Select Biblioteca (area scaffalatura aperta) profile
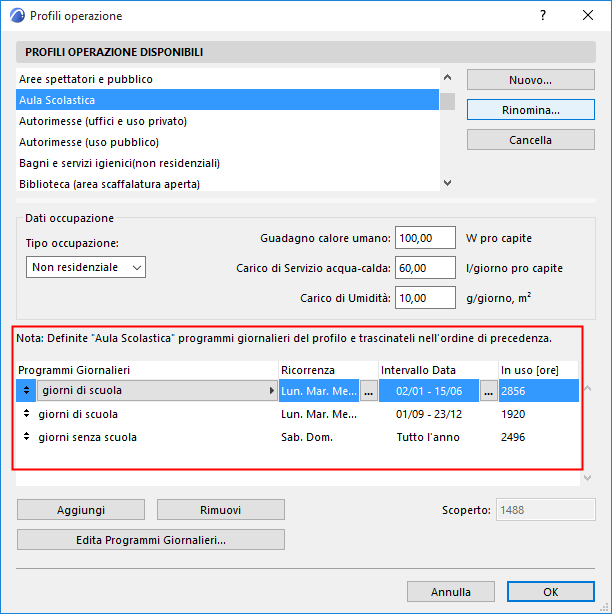Image resolution: width=612 pixels, height=614 pixels. pos(110,184)
